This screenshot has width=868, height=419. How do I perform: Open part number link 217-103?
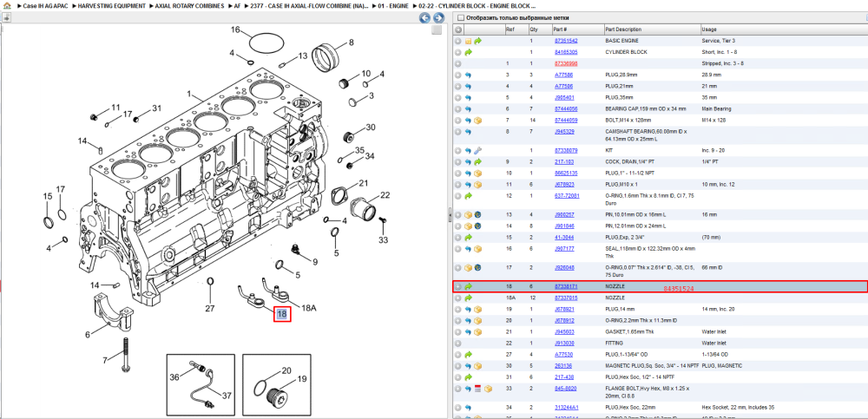(563, 161)
